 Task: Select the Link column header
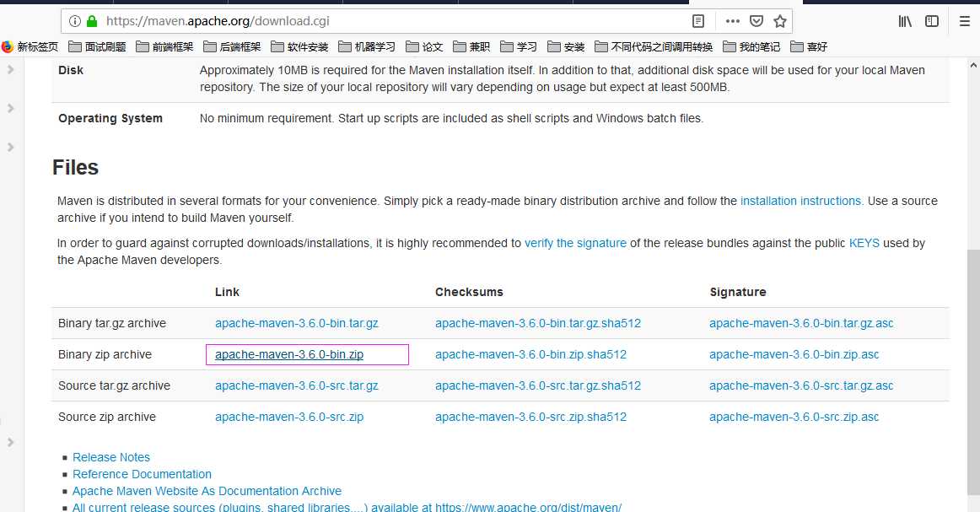click(227, 292)
